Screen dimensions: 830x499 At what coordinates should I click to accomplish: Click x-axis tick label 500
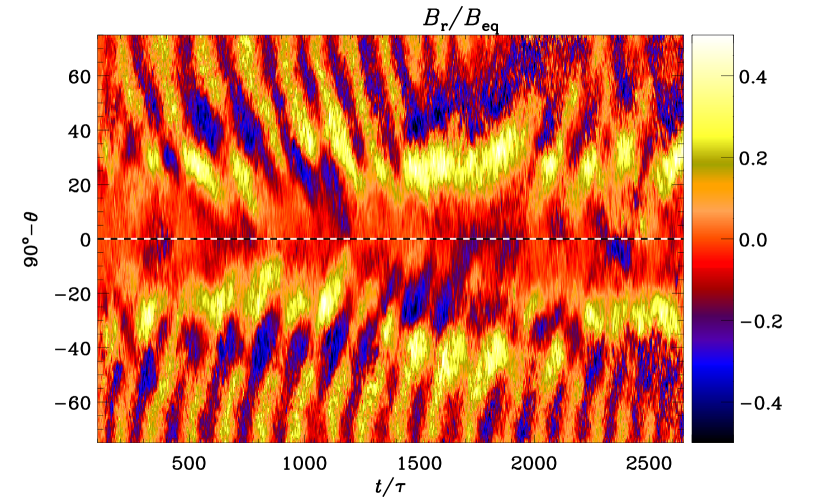pos(189,464)
